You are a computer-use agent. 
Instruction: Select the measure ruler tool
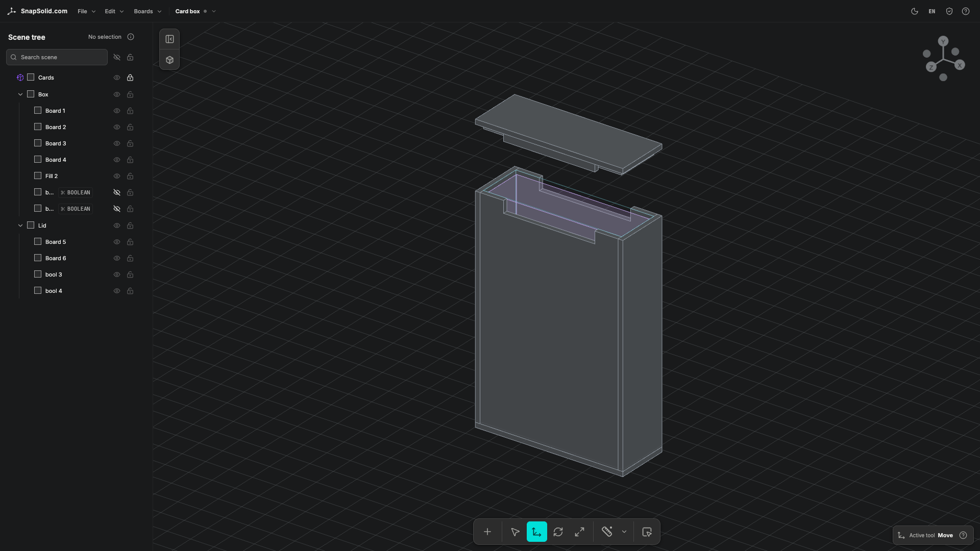click(x=607, y=532)
